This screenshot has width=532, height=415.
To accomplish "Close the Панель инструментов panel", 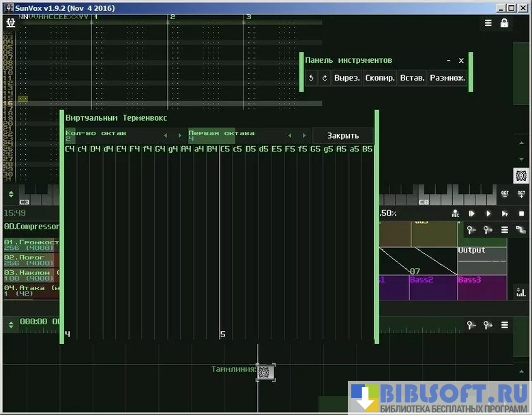I will pyautogui.click(x=461, y=61).
